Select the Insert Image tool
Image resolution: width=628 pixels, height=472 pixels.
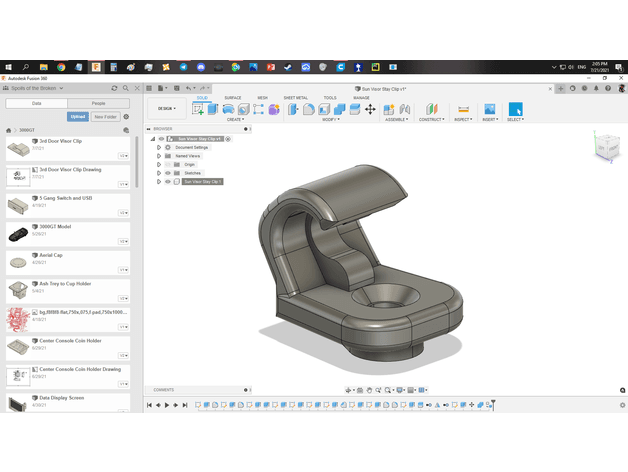490,109
